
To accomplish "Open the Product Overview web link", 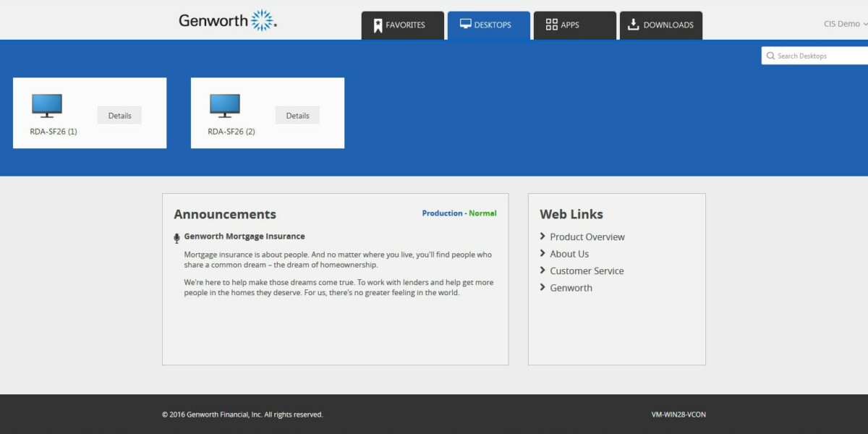I will click(587, 237).
